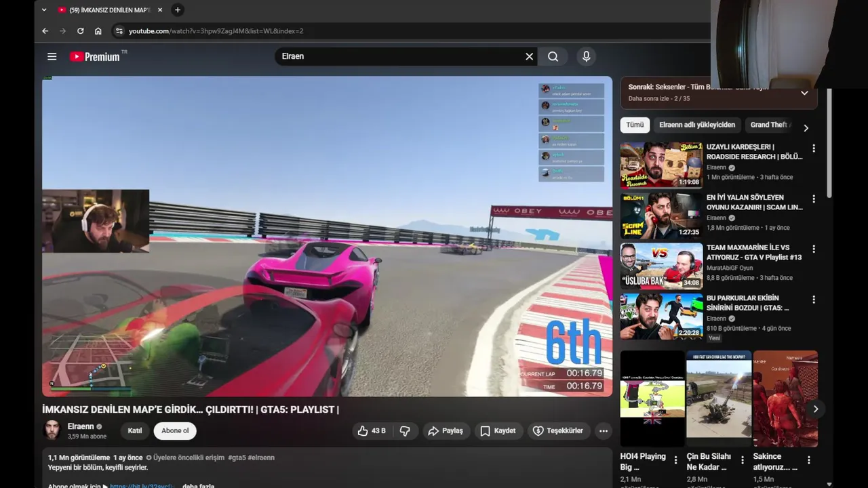
Task: Open EN İYİ YALAN SÖYLEYEN video thumbnail
Action: 661,216
